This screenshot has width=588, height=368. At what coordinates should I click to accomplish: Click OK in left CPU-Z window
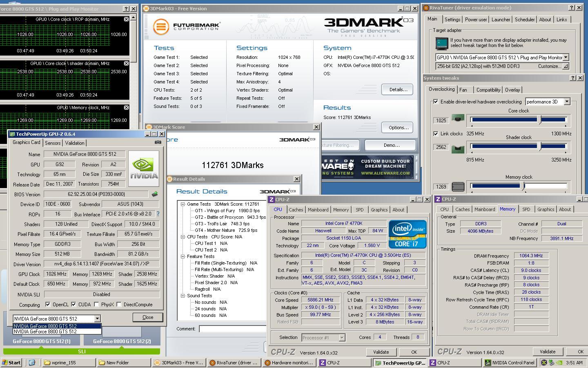pos(414,352)
